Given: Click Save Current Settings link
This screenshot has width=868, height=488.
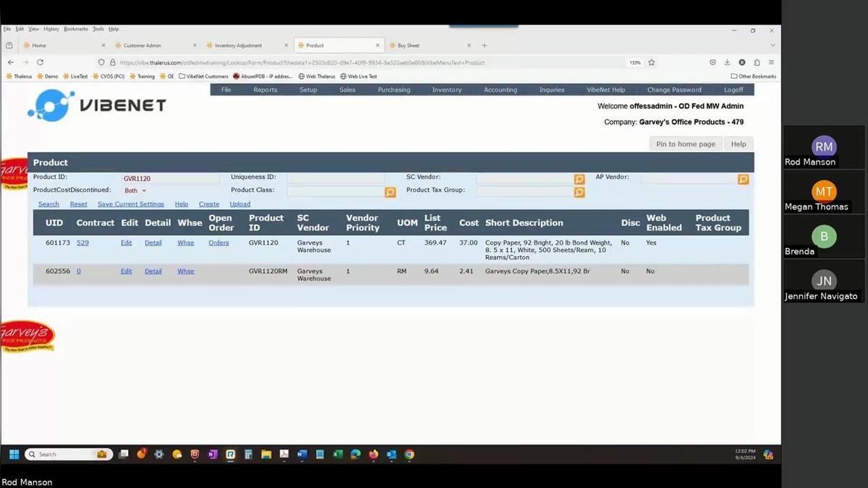Looking at the screenshot, I should tap(131, 204).
